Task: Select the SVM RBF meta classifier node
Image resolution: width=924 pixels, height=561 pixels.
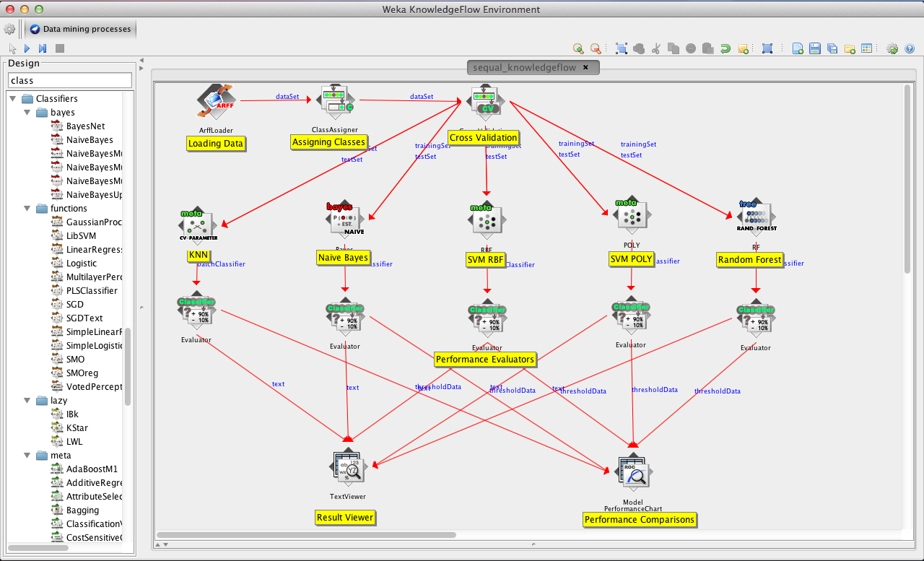Action: (487, 219)
